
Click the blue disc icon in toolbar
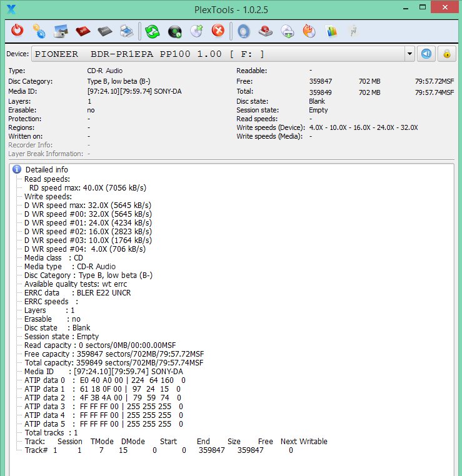tap(243, 30)
